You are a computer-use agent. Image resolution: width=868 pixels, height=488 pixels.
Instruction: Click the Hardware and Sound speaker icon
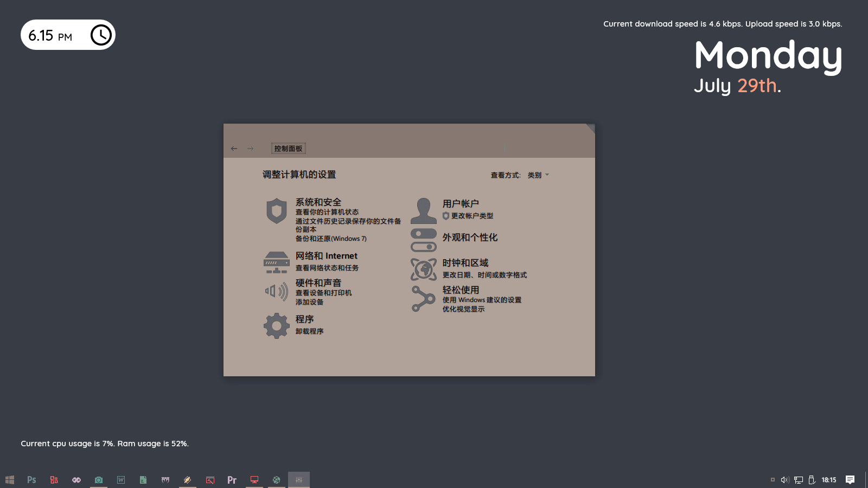(x=276, y=292)
